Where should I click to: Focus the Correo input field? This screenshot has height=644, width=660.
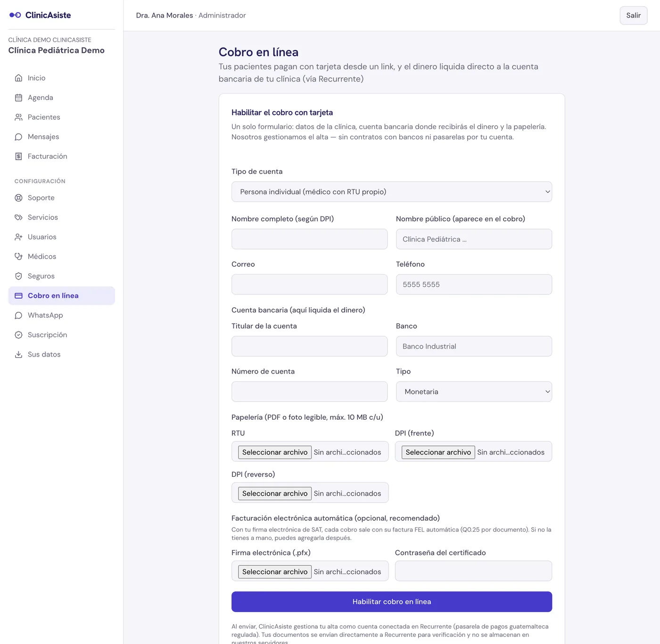pyautogui.click(x=309, y=285)
